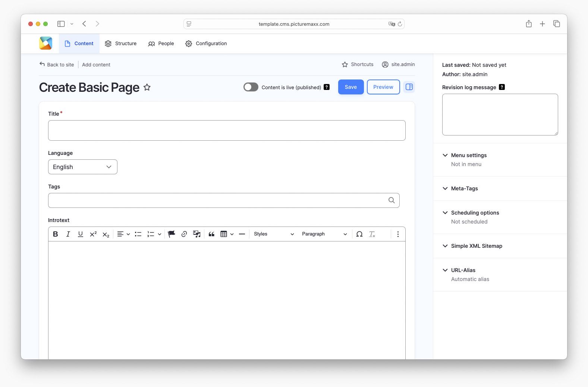Open the special characters omega icon
The width and height of the screenshot is (588, 387).
point(359,234)
